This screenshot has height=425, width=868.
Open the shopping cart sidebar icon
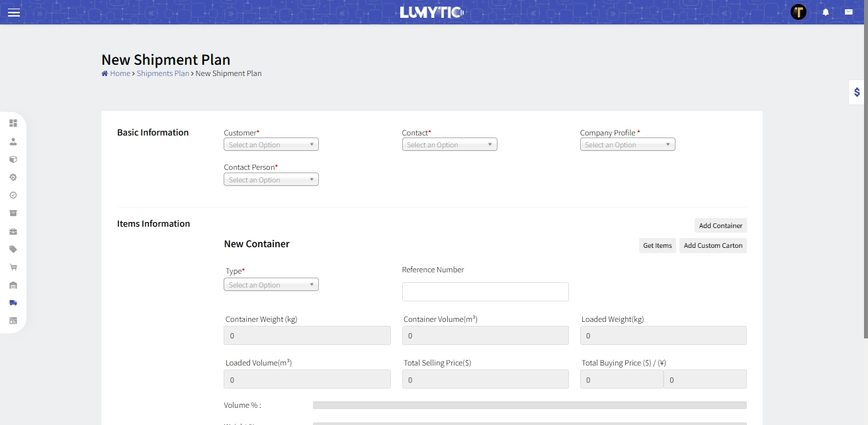pyautogui.click(x=13, y=267)
